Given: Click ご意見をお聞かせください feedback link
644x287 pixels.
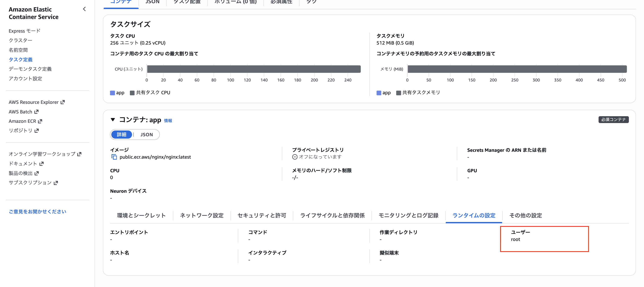Looking at the screenshot, I should click(x=38, y=212).
